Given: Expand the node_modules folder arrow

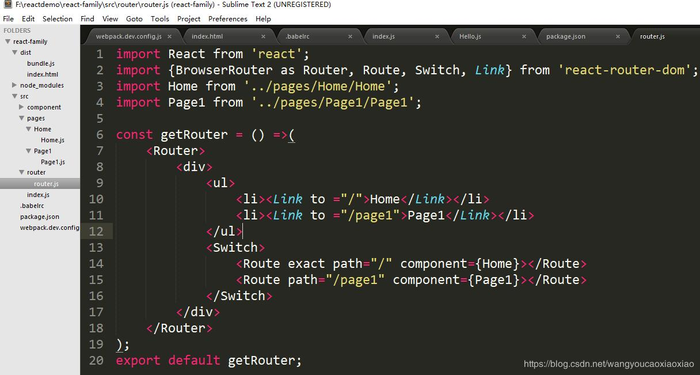Looking at the screenshot, I should [15, 85].
